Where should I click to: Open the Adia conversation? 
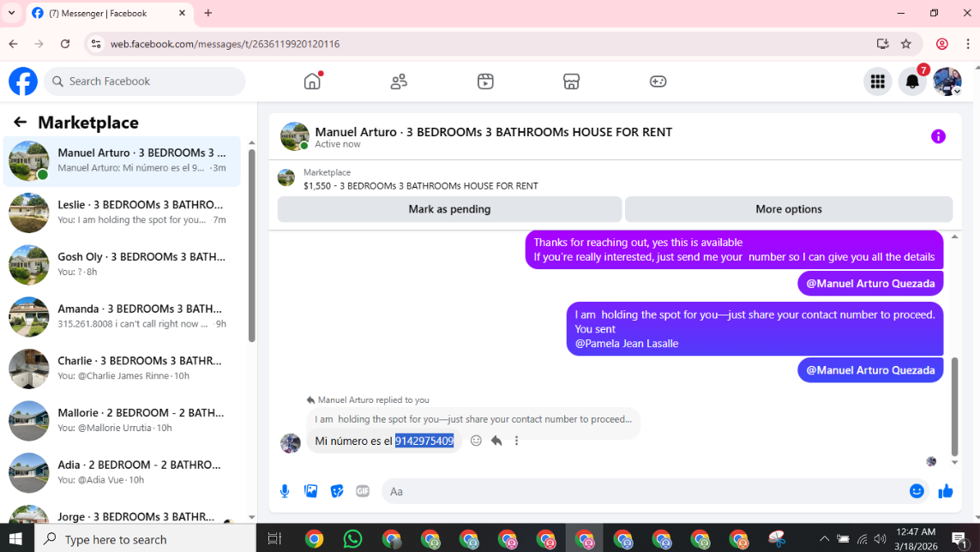(122, 472)
